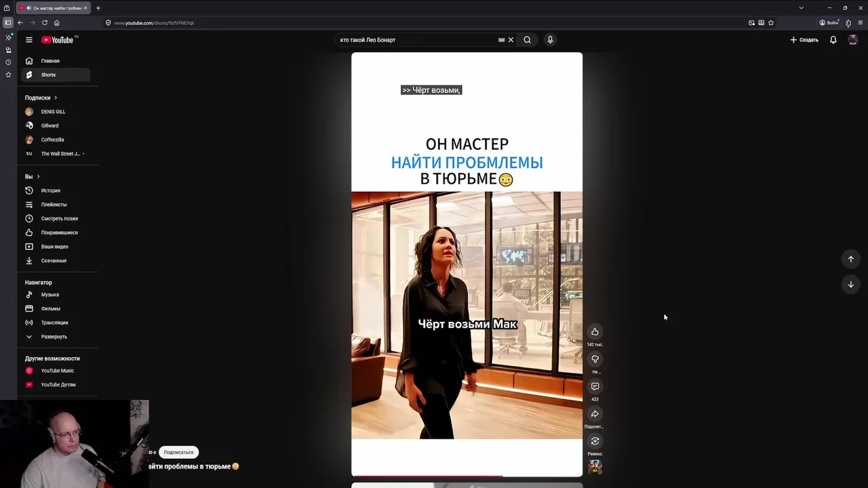Go to next Short with down arrow

850,285
